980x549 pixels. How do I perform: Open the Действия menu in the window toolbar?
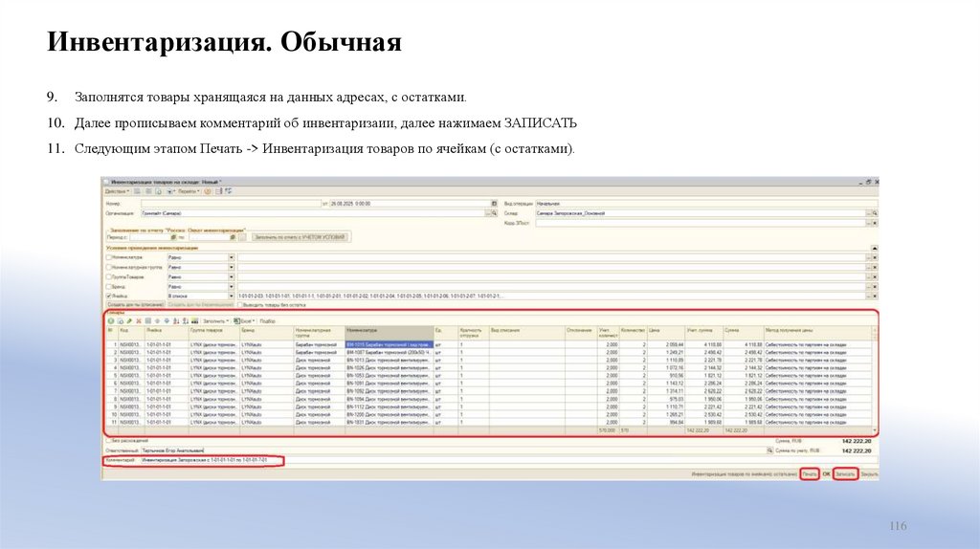pos(117,191)
